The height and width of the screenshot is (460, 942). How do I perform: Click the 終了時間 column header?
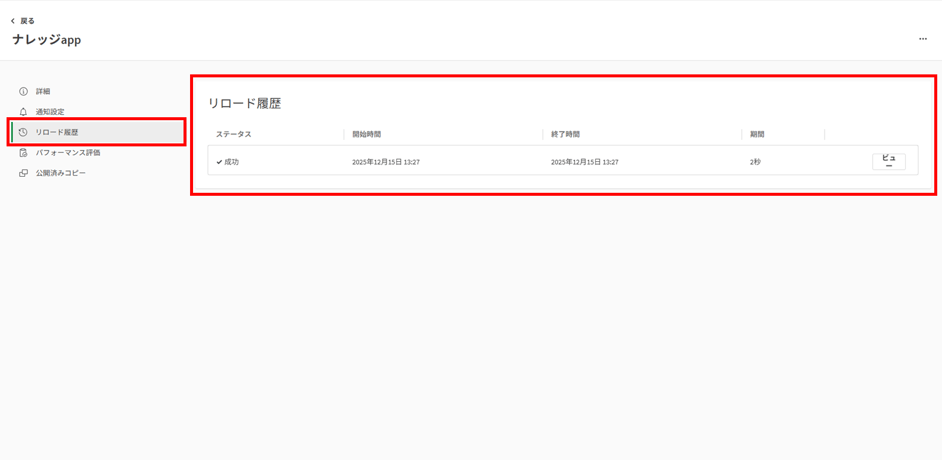pos(565,134)
